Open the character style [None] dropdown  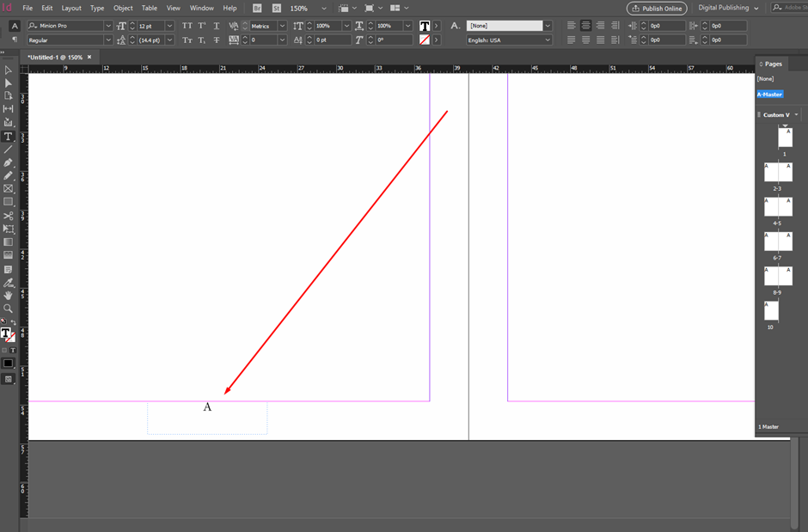(x=548, y=26)
